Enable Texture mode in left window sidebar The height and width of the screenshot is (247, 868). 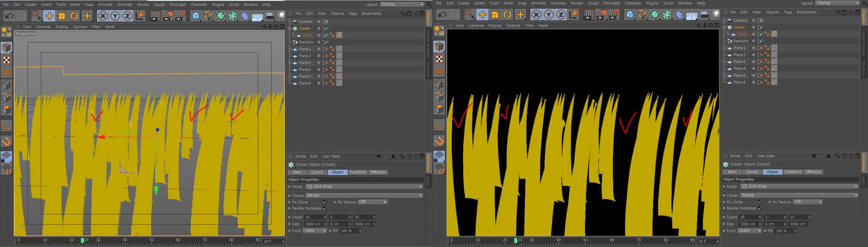6,60
